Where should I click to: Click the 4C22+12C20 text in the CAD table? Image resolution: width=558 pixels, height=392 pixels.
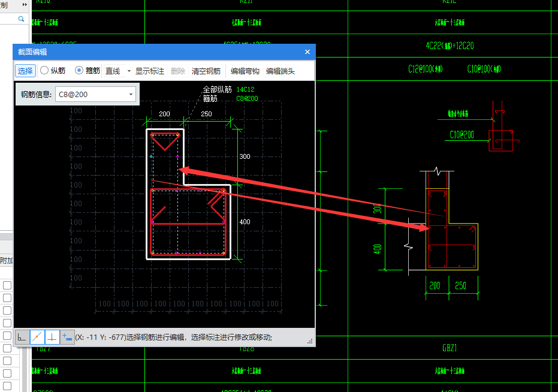(x=450, y=46)
